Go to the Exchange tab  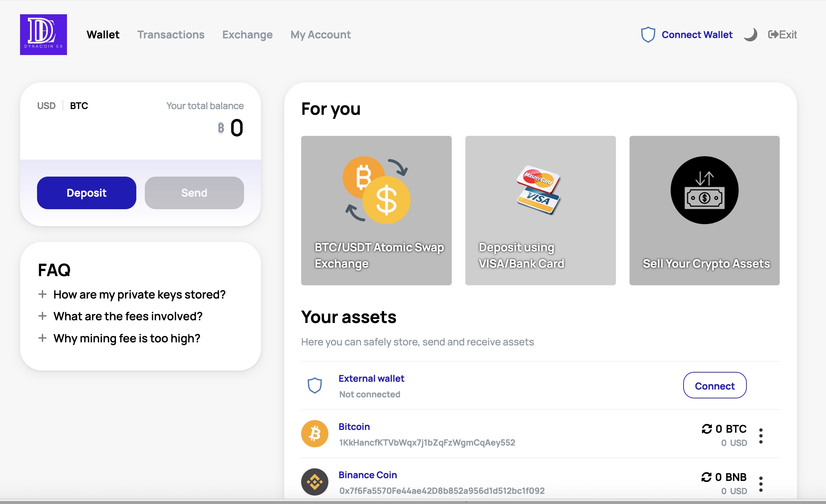247,35
